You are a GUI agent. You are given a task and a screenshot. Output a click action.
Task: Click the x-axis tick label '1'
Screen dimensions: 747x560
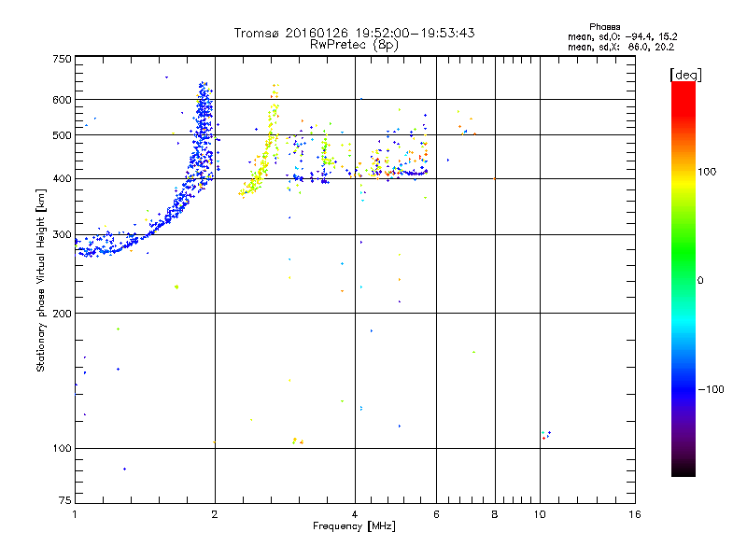tap(75, 514)
